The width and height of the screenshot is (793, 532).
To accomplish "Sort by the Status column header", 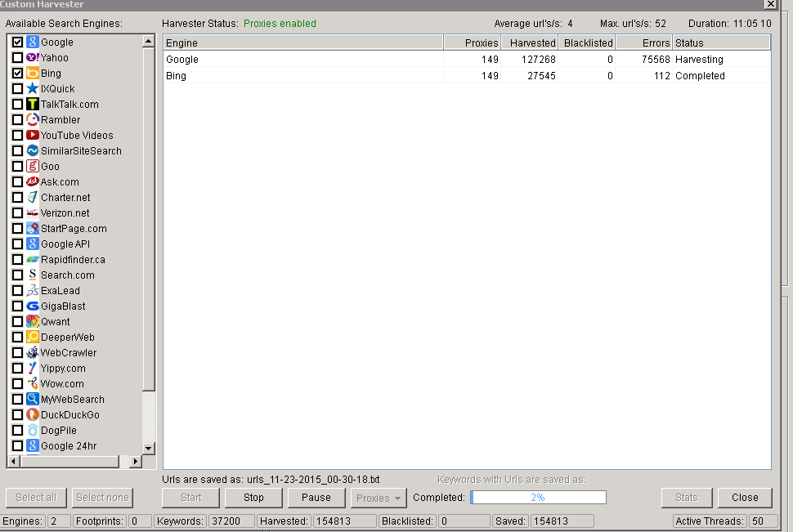I will tap(721, 42).
